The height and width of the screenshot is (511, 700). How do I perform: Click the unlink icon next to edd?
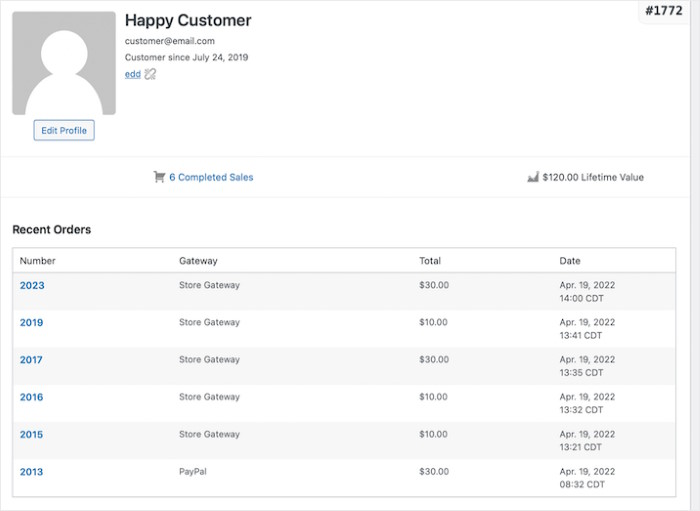point(150,74)
